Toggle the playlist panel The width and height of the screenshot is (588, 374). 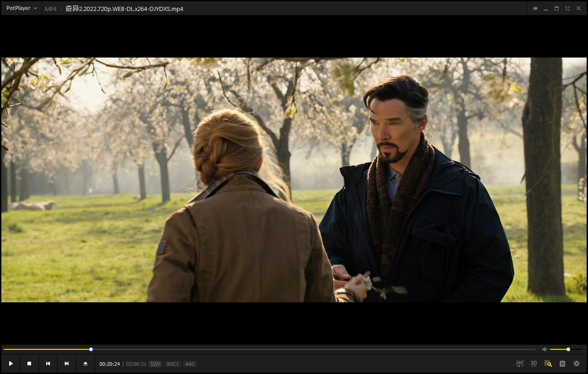point(562,363)
